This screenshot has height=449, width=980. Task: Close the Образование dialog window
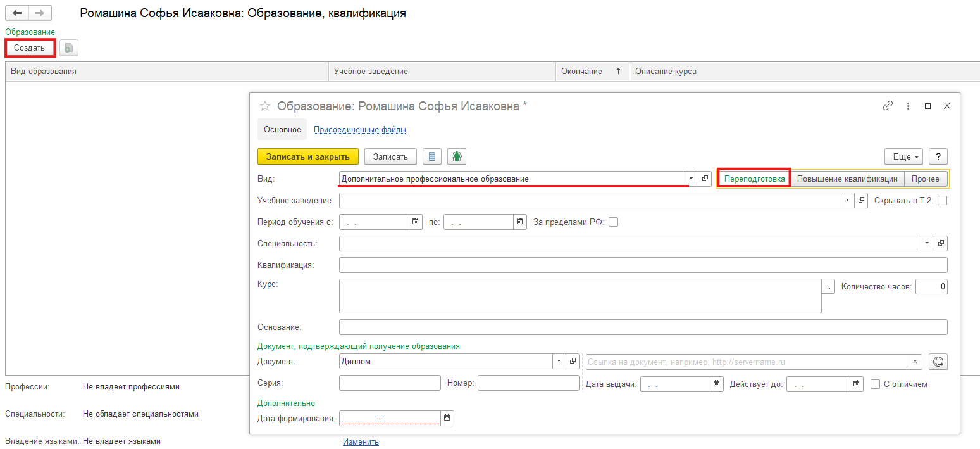[947, 106]
